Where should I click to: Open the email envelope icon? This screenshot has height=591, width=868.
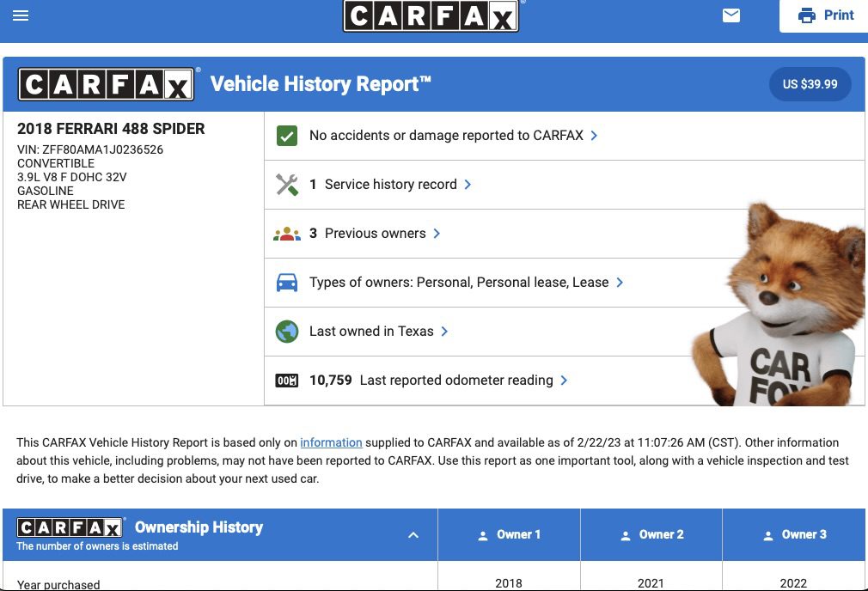(x=731, y=15)
